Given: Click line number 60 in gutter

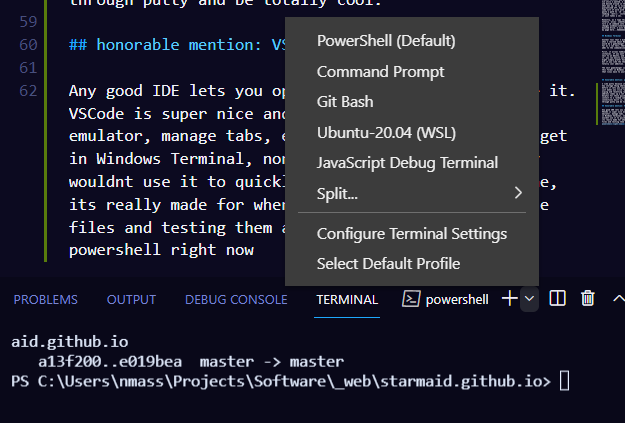Looking at the screenshot, I should click(28, 45).
